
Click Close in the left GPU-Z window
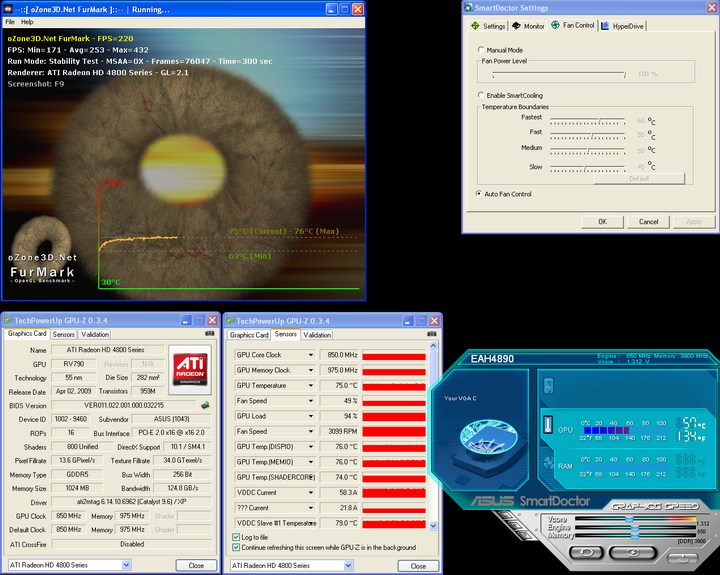point(196,565)
